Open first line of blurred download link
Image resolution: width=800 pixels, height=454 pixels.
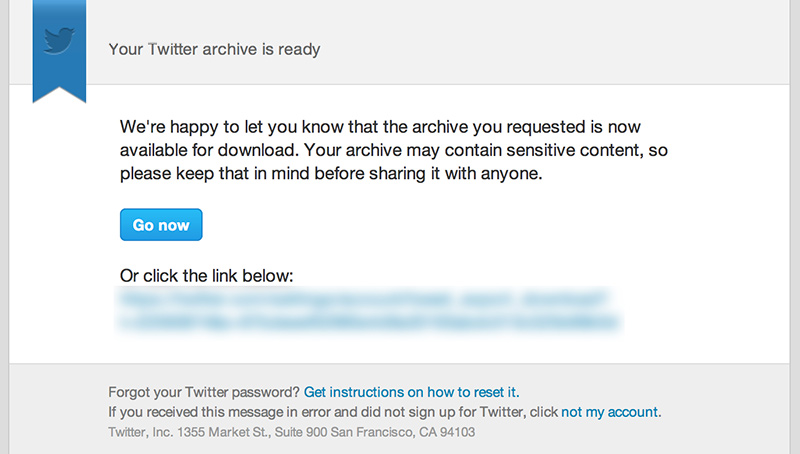365,298
